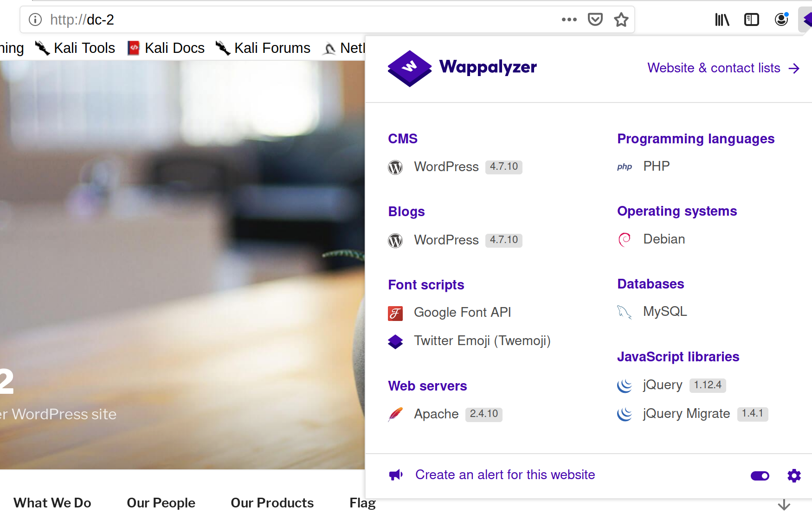Open the Programming languages category link

696,139
